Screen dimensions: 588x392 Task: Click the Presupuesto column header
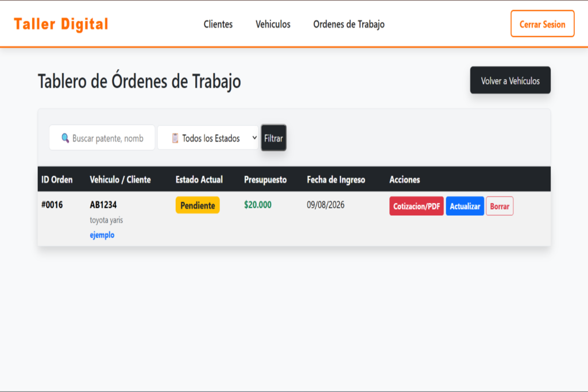pos(265,180)
